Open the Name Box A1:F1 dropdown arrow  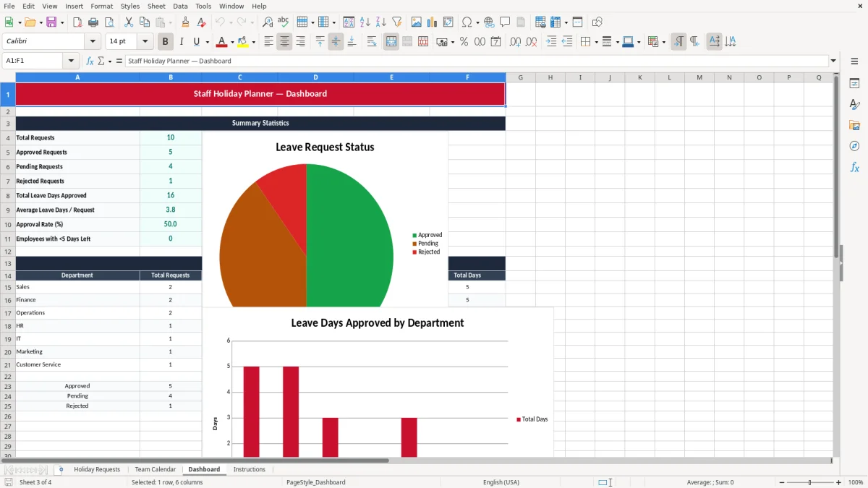[x=71, y=61]
